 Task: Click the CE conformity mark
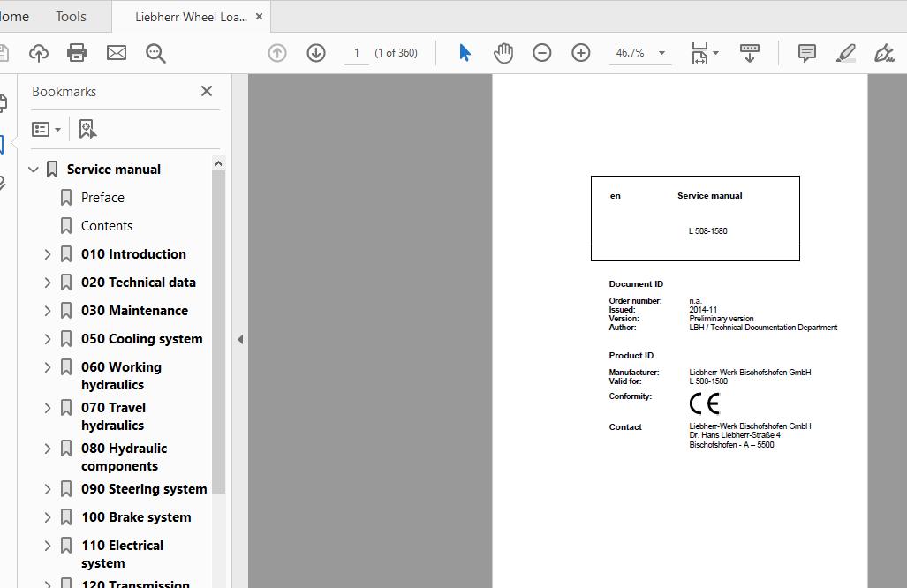point(705,403)
